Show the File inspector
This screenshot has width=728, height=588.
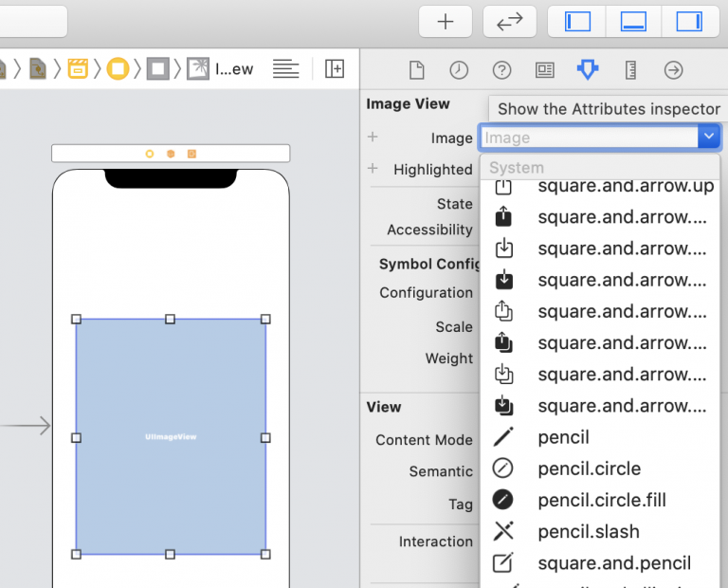click(x=416, y=70)
